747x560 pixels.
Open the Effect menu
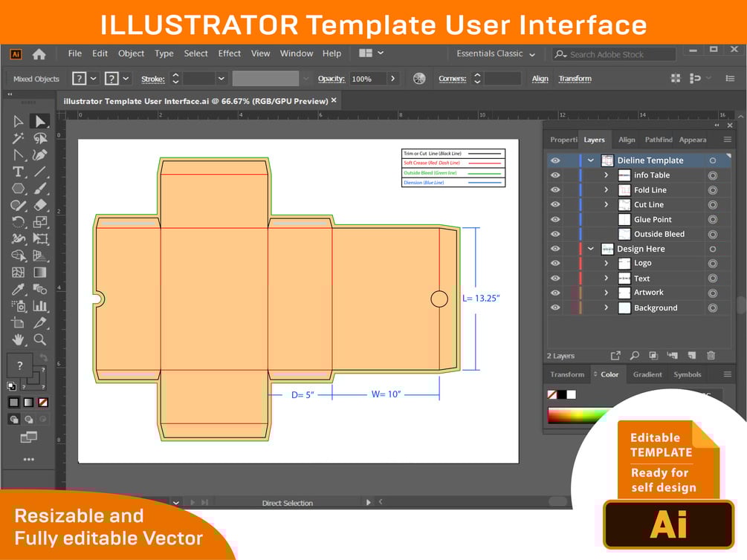click(229, 53)
